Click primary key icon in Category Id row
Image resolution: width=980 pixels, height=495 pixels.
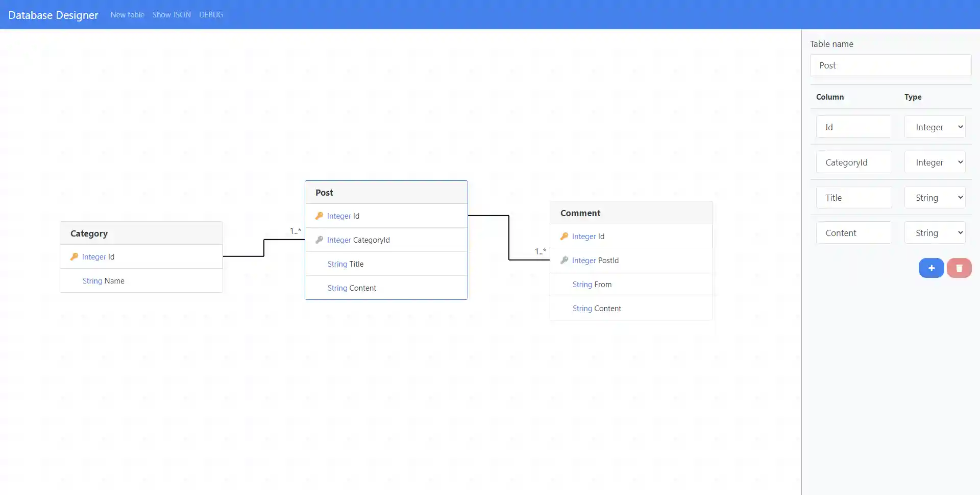pyautogui.click(x=74, y=256)
